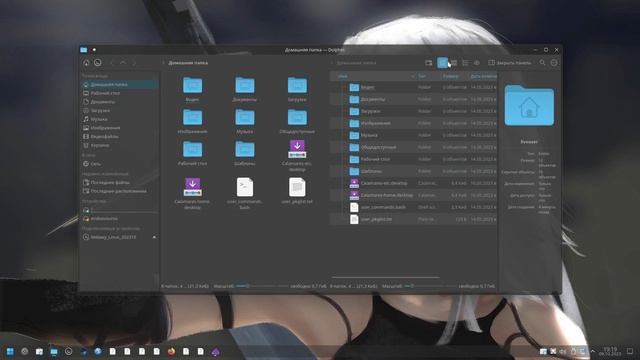Image resolution: width=640 pixels, height=360 pixels.
Task: Click the right pane horizontal scrollbar
Action: 385,278
